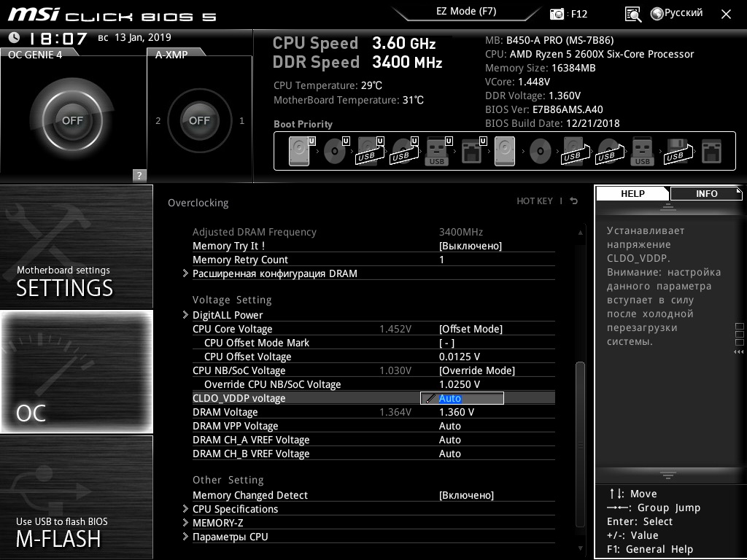The height and width of the screenshot is (560, 747).
Task: Expand the Параметры CPU submenu
Action: pyautogui.click(x=230, y=537)
